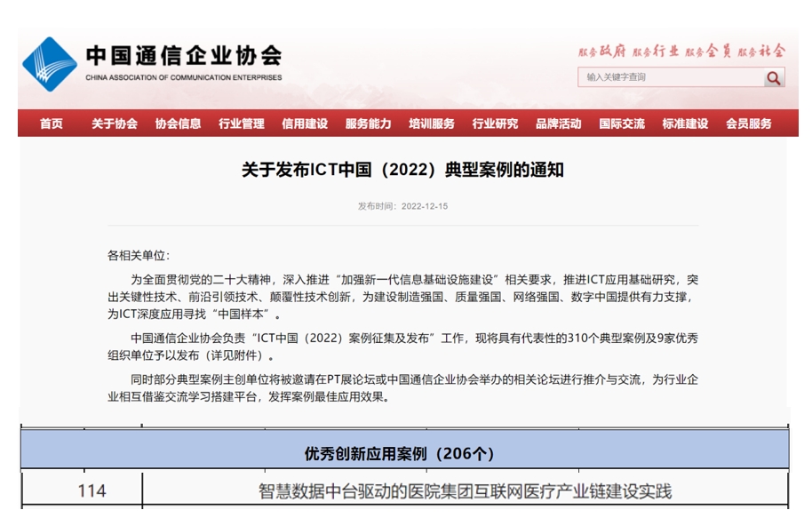Open the 信用建设 menu item
This screenshot has height=526, width=812.
tap(305, 124)
